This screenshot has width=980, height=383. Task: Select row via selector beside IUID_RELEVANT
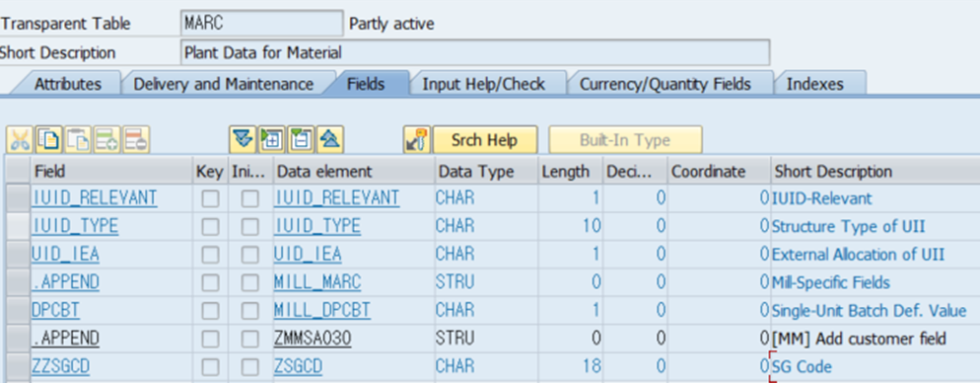[18, 199]
